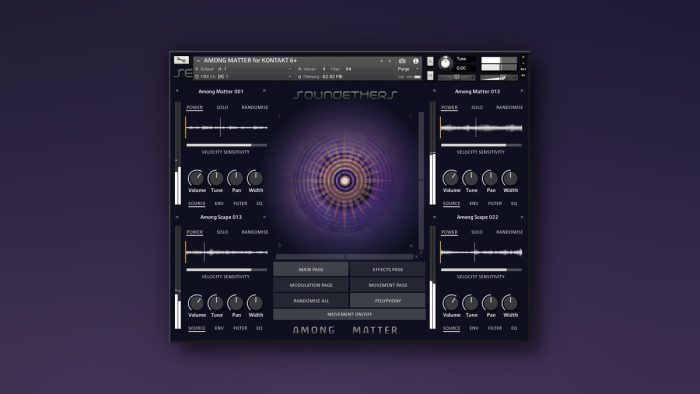Image resolution: width=700 pixels, height=394 pixels.
Task: Click the RANDOMISE ALL button
Action: (x=311, y=301)
